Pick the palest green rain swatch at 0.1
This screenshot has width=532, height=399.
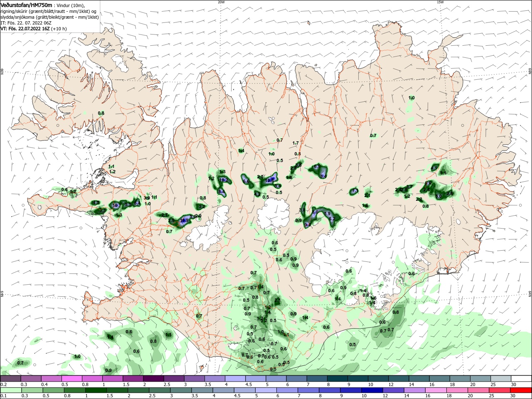coord(11,390)
